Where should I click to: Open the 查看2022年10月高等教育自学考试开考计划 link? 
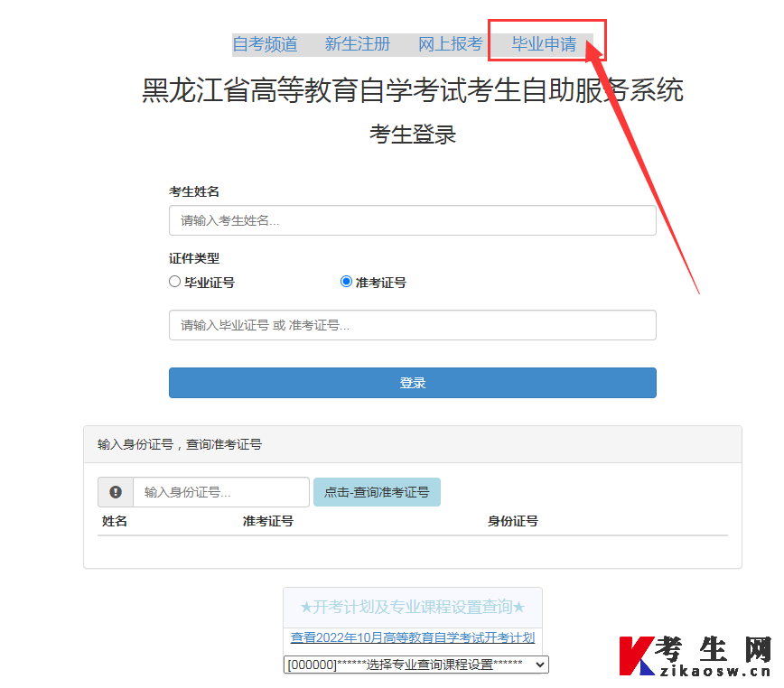coord(413,637)
